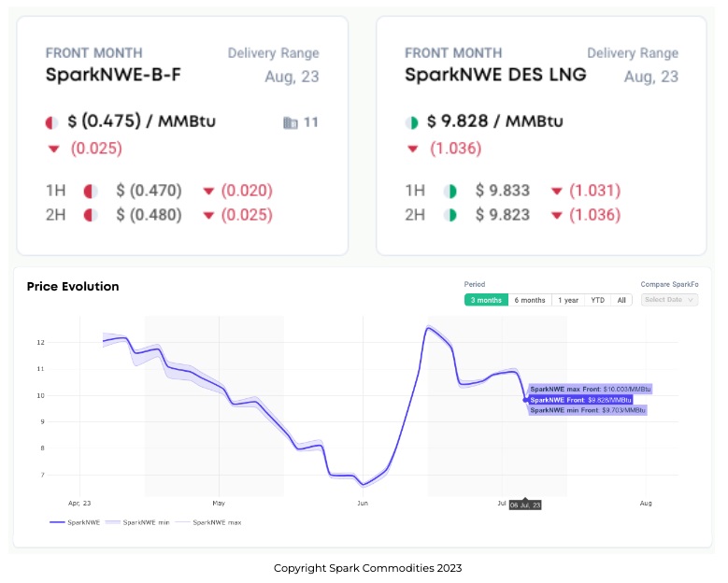
Task: Click Aug, 23 delivery range in SparkNWE-B-F card
Action: [292, 77]
